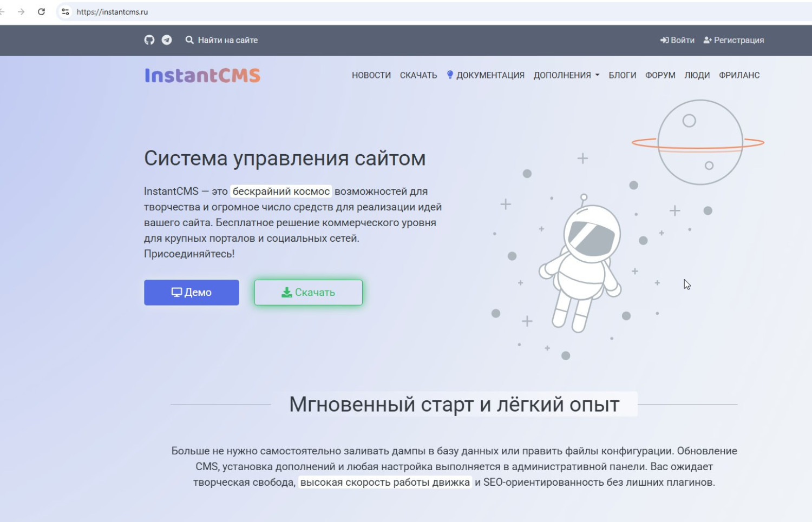This screenshot has height=522, width=812.
Task: Open the Фриланс section
Action: click(x=739, y=75)
